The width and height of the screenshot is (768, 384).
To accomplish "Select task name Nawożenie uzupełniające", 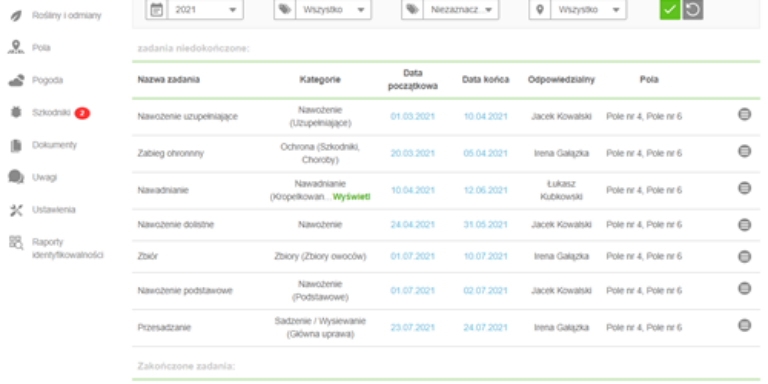I will click(188, 117).
